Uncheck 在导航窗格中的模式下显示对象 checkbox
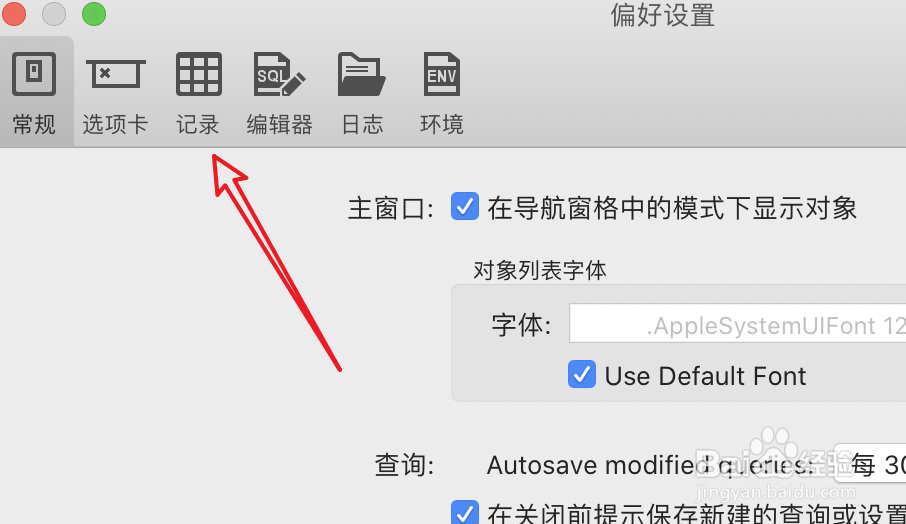This screenshot has width=906, height=524. point(465,207)
